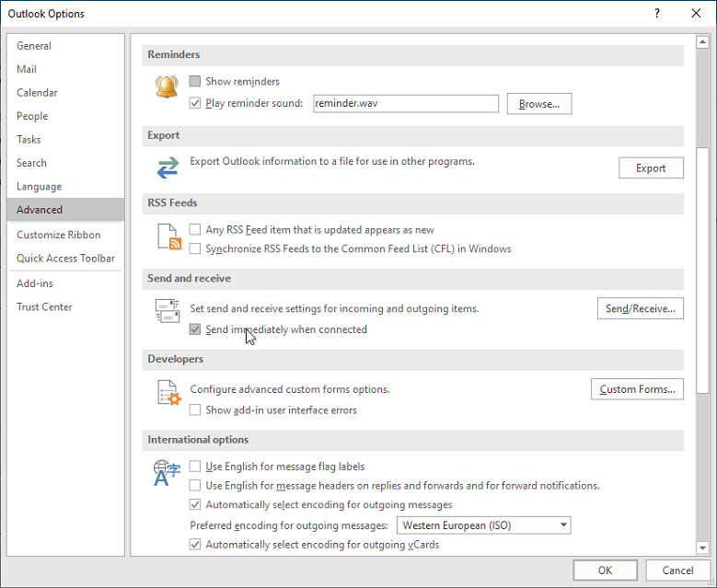
Task: Open Custom Forms dialog button
Action: click(637, 389)
